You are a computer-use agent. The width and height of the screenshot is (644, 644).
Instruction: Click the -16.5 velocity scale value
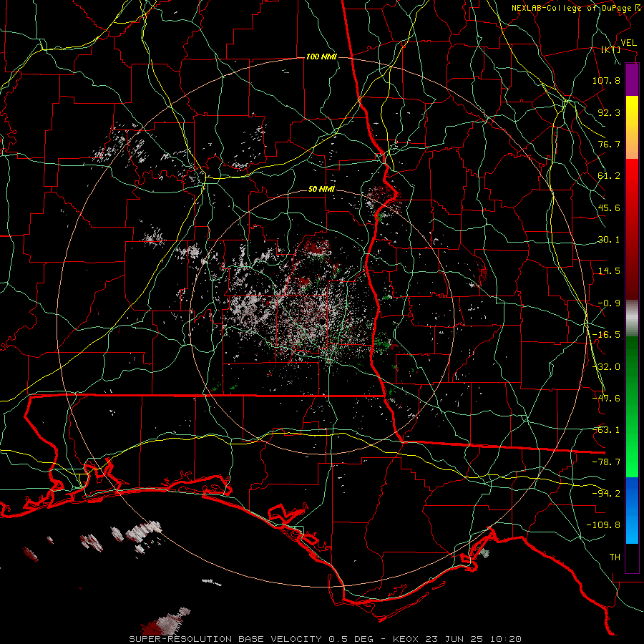tap(606, 335)
